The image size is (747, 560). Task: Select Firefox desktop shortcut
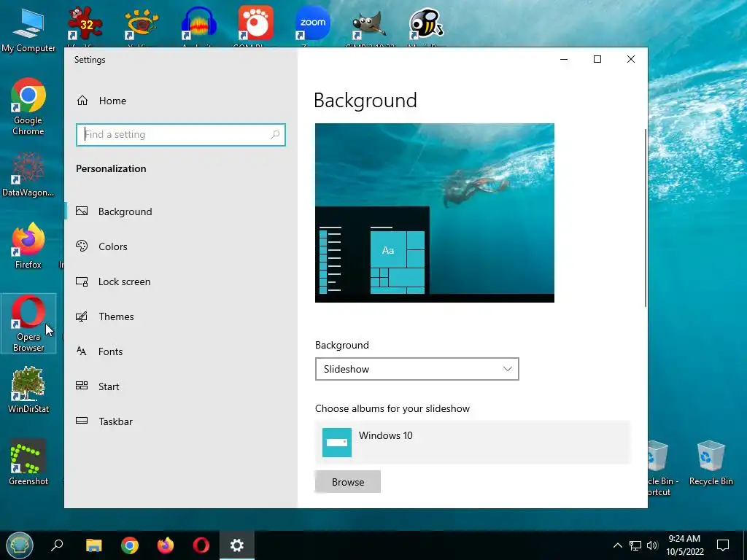(28, 246)
